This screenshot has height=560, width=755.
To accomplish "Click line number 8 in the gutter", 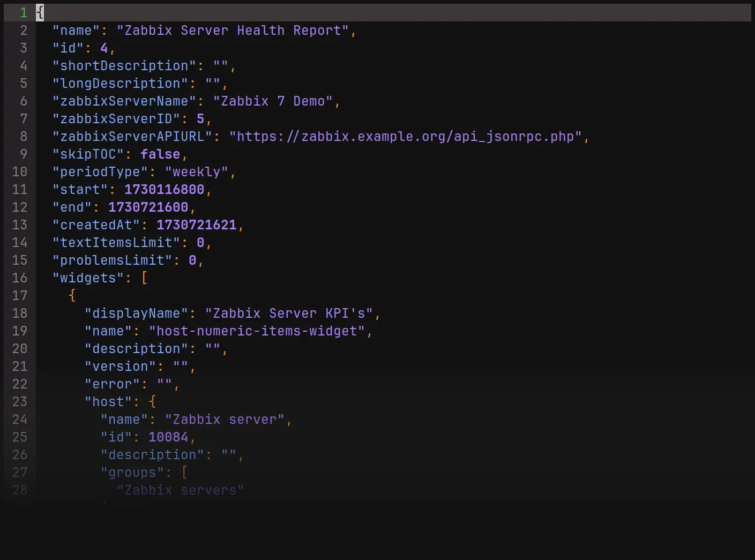I will tap(24, 137).
